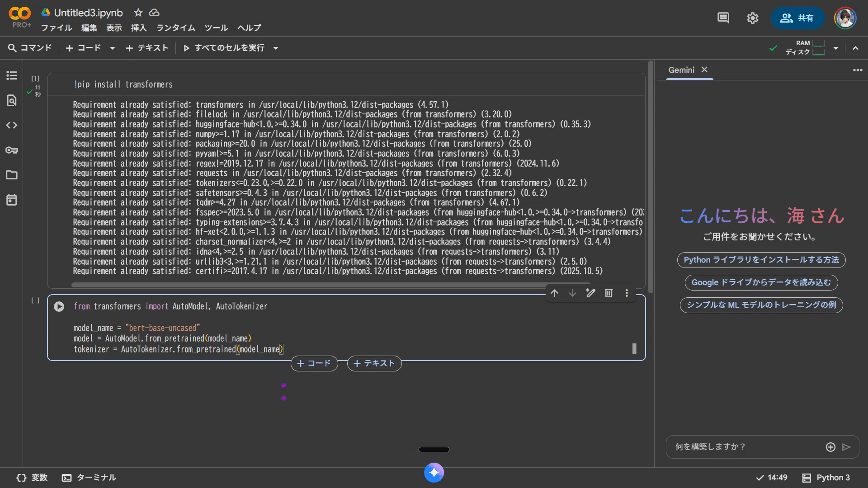The image size is (868, 488).
Task: Send the Gemini prompt
Action: click(847, 447)
